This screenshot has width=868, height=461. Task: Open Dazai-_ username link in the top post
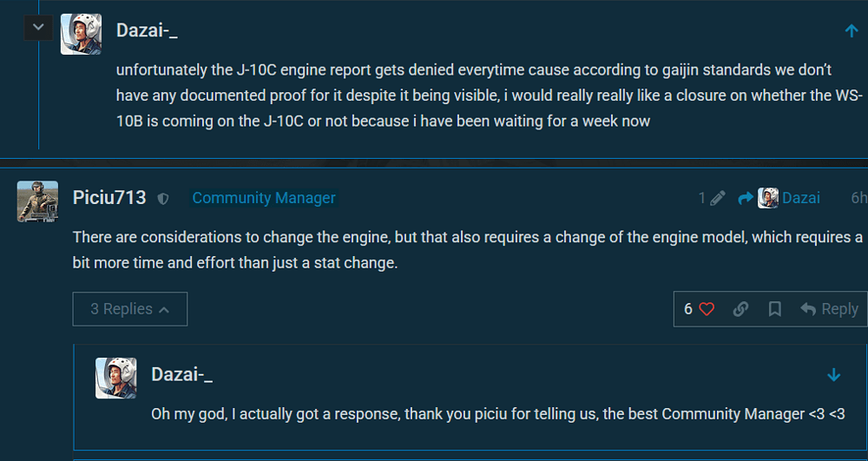click(147, 30)
